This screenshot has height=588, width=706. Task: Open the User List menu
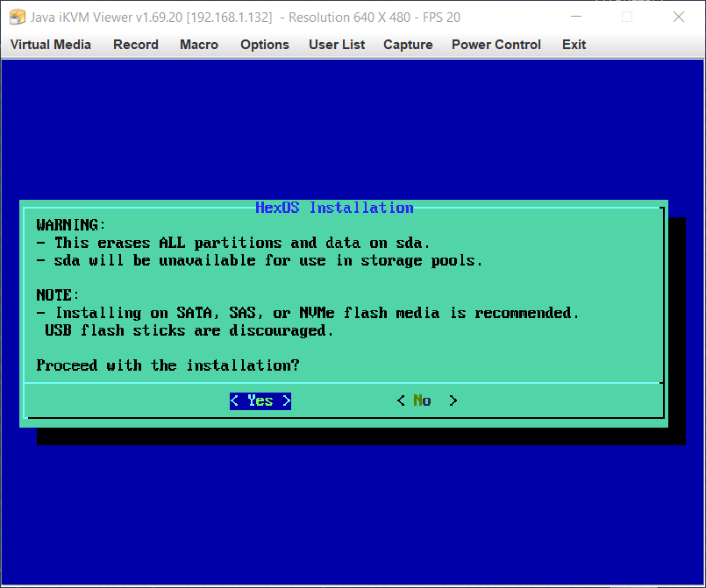pos(337,45)
